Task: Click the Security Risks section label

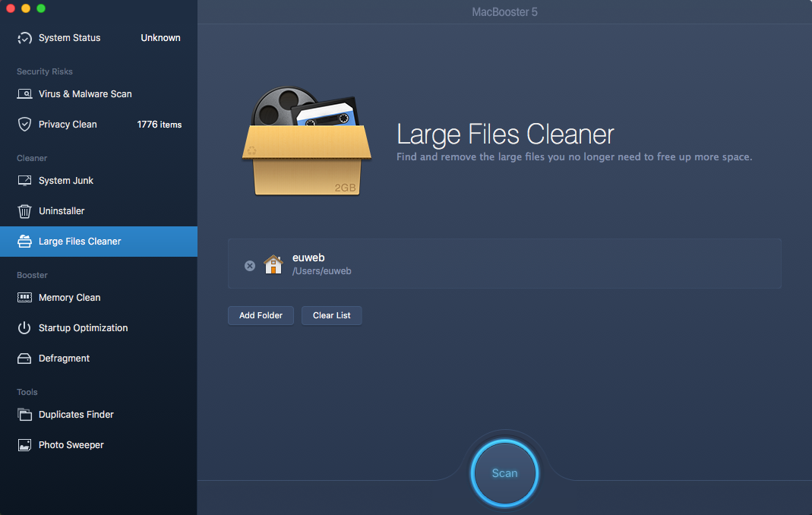Action: tap(45, 71)
